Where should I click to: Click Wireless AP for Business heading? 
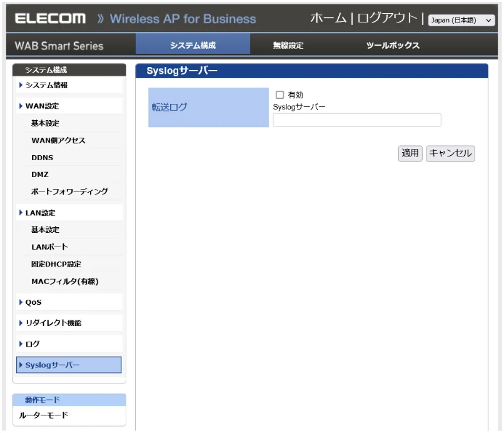coord(183,19)
